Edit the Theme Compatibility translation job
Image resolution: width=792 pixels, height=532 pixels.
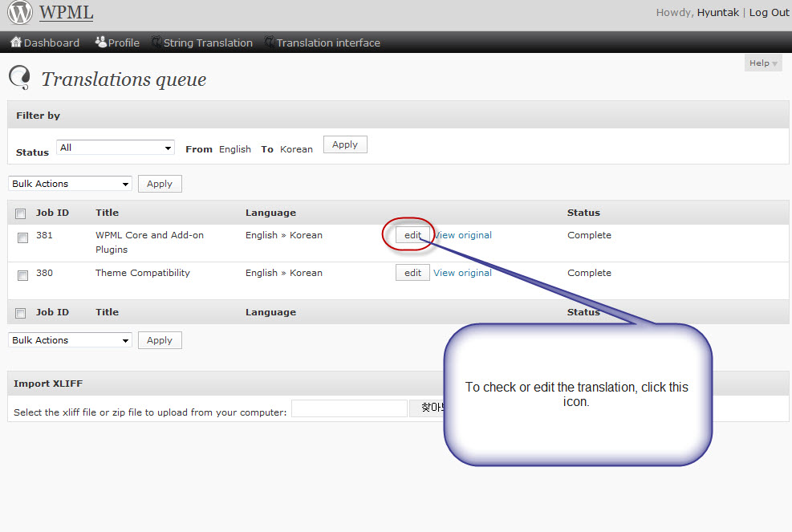[412, 273]
